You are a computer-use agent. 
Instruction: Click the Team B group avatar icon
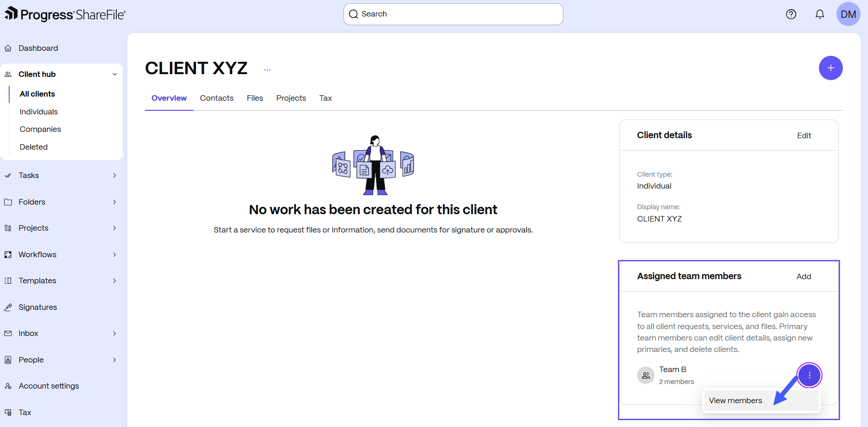coord(646,375)
